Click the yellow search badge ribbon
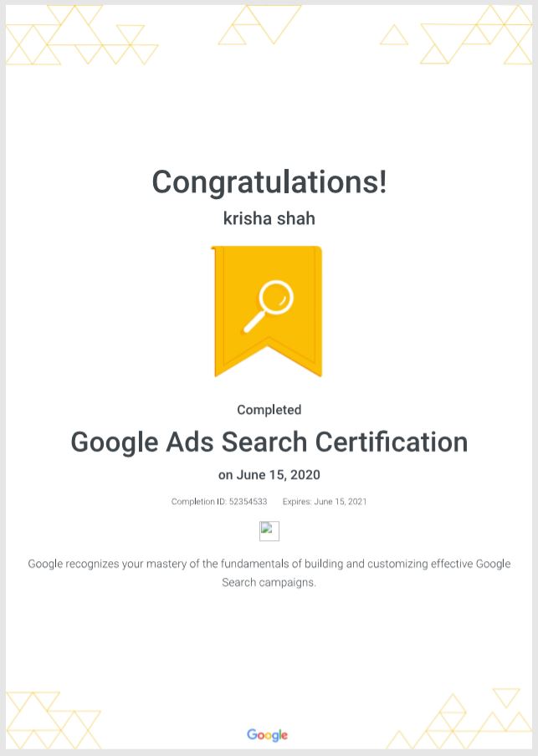The width and height of the screenshot is (538, 756). [x=267, y=311]
